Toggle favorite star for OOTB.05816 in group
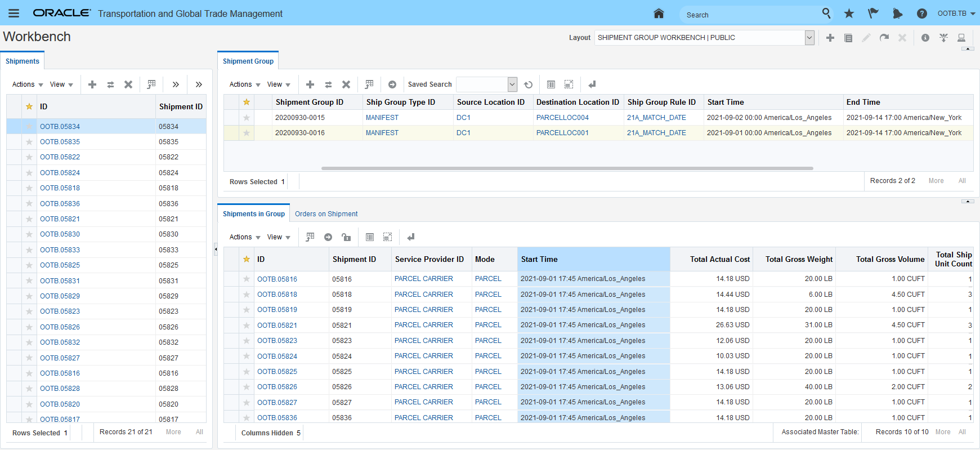980x450 pixels. pyautogui.click(x=246, y=279)
